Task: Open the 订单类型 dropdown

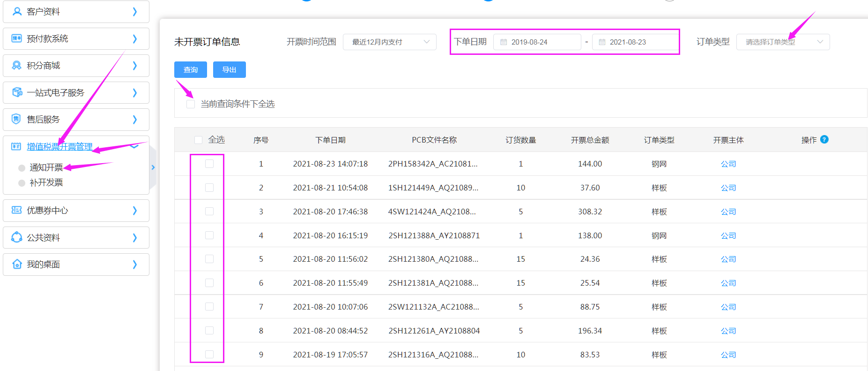Action: point(782,42)
